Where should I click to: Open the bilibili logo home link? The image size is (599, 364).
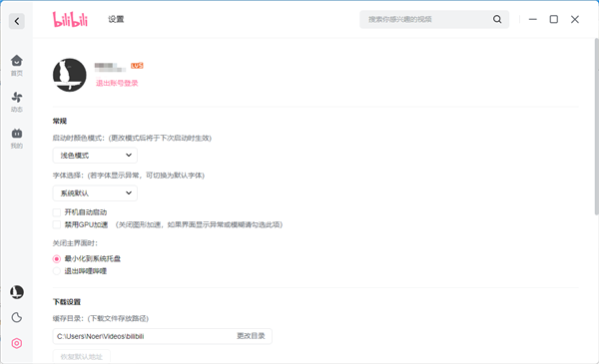tap(70, 19)
